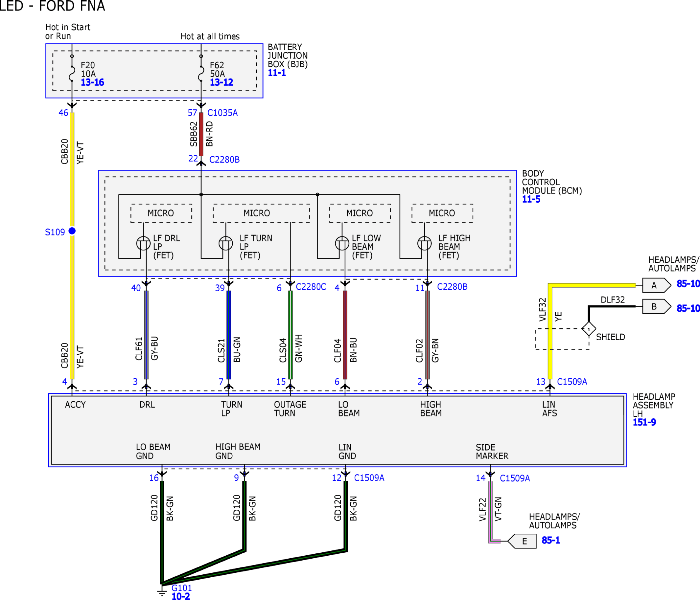Click the SHIELD diamond symbol
700x600 pixels.
click(589, 329)
